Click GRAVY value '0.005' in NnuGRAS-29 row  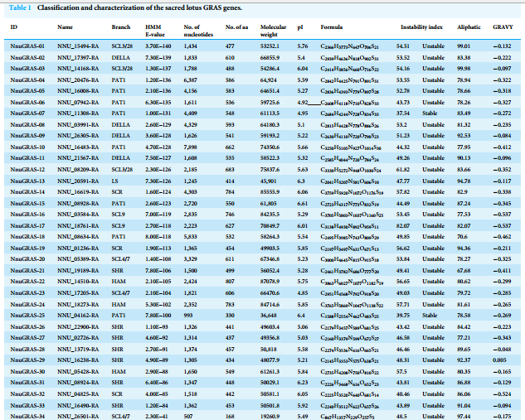tap(499, 360)
